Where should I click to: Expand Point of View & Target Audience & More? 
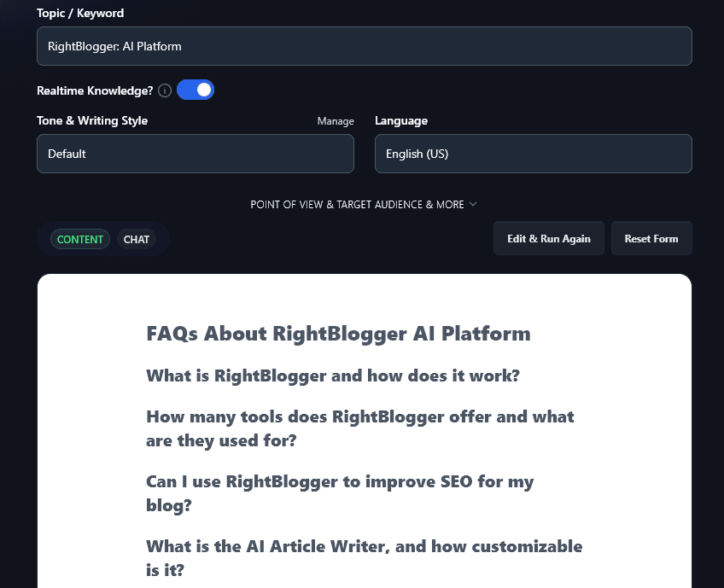click(x=364, y=205)
